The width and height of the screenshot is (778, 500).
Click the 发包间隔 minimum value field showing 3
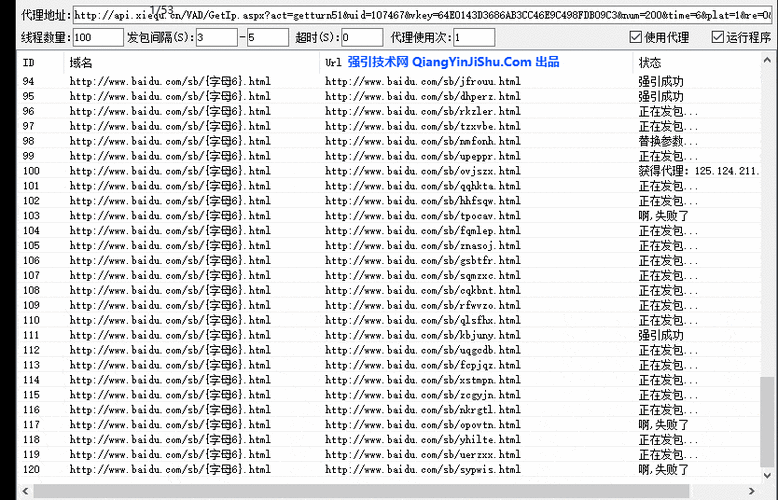click(x=216, y=37)
